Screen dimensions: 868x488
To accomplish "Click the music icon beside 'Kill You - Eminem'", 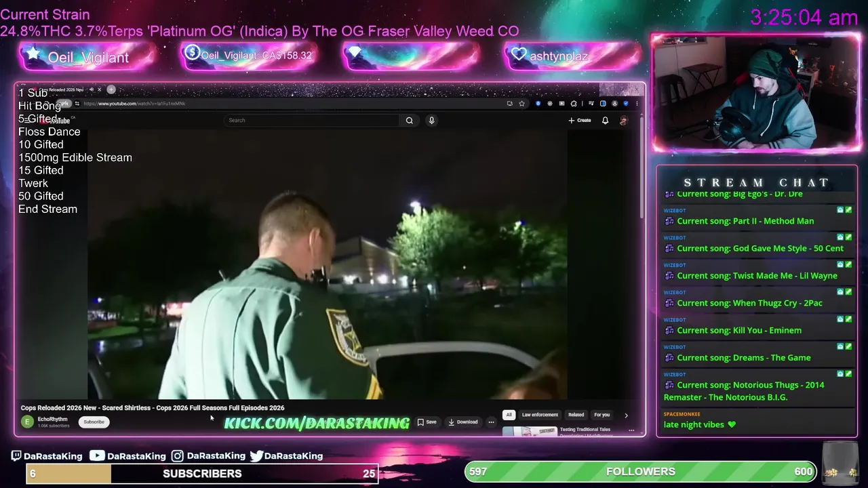I will click(x=669, y=331).
